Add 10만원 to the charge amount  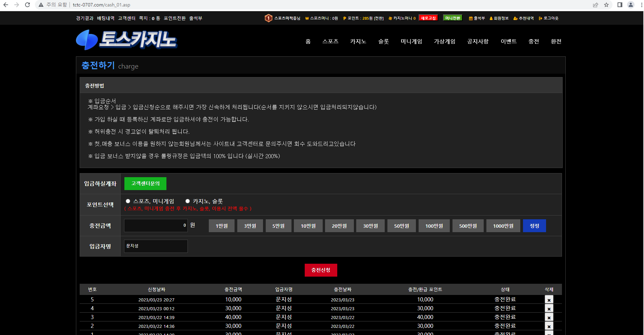(308, 226)
